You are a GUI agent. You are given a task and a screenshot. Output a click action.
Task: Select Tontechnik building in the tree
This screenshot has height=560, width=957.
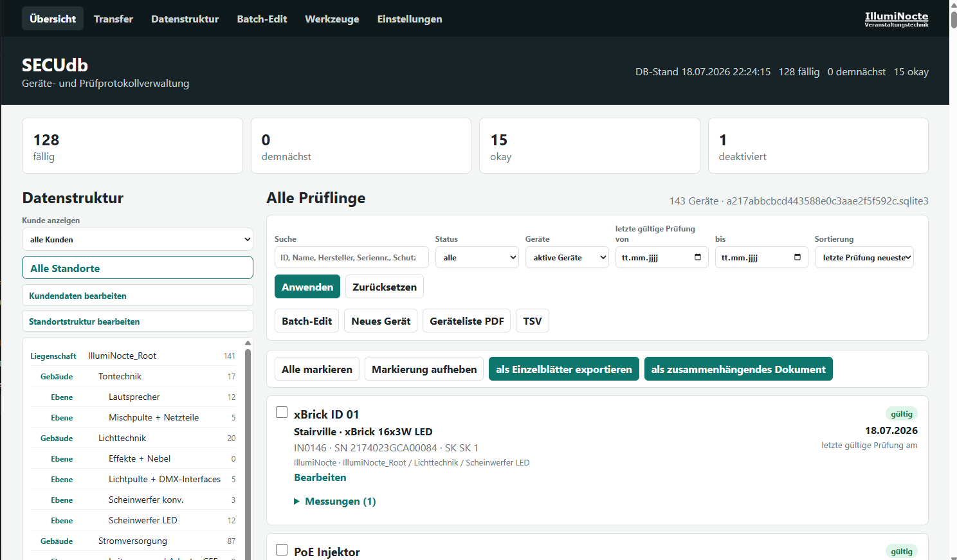(133, 376)
